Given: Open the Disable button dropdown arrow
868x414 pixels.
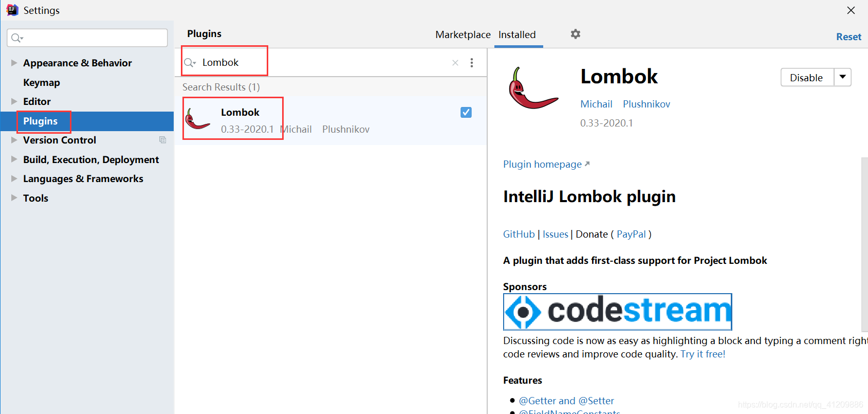Looking at the screenshot, I should point(843,77).
